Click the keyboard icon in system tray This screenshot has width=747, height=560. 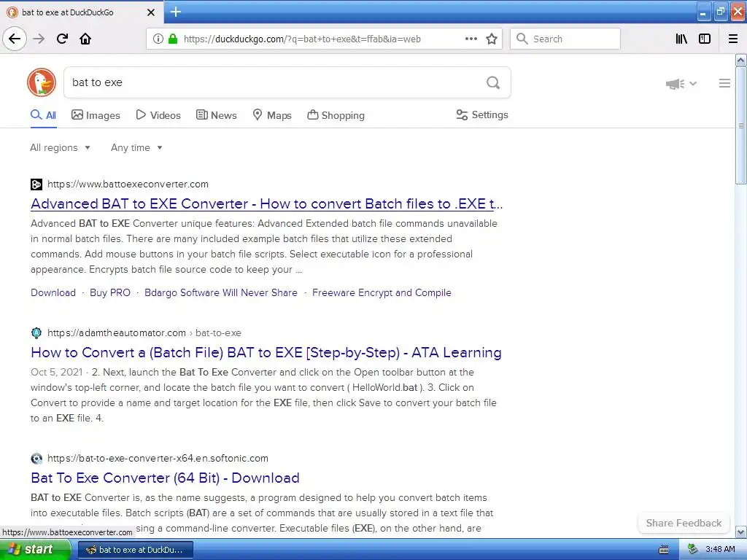pyautogui.click(x=664, y=550)
